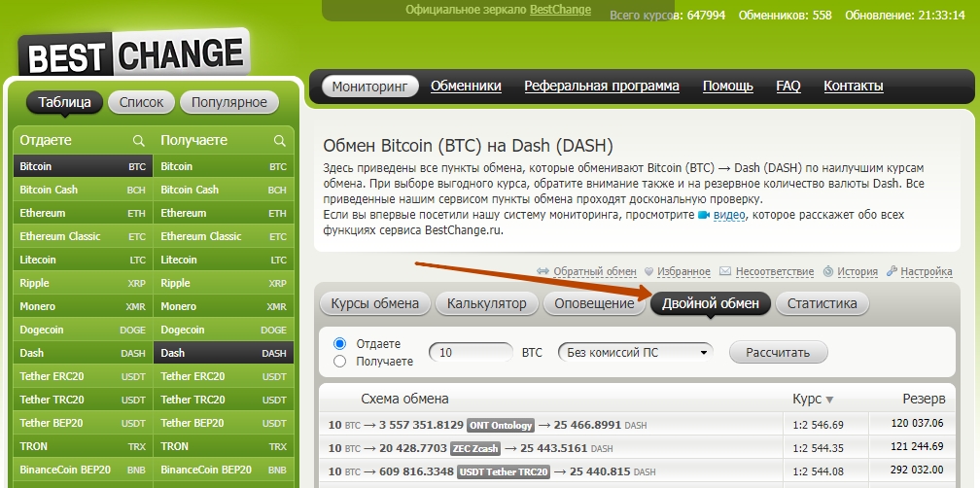The width and height of the screenshot is (980, 488).
Task: Click reserve value 292 032.00
Action: point(918,470)
